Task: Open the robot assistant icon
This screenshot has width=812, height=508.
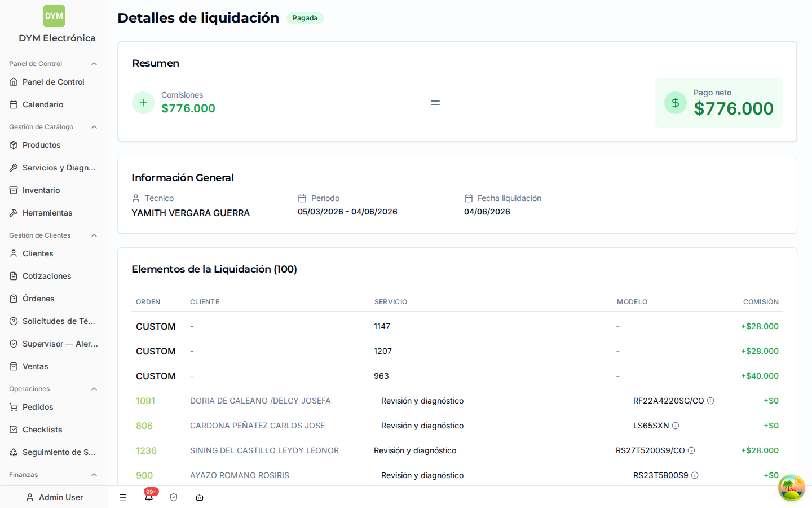Action: point(200,497)
